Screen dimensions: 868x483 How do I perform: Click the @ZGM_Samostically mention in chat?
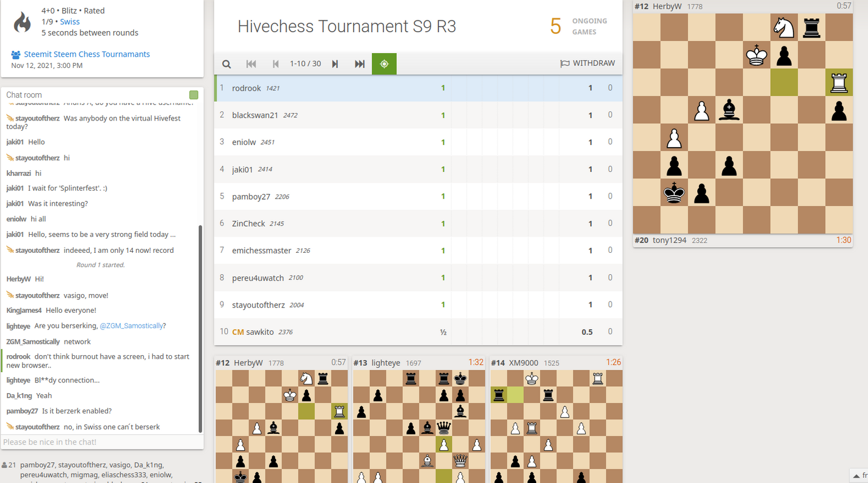click(x=132, y=326)
